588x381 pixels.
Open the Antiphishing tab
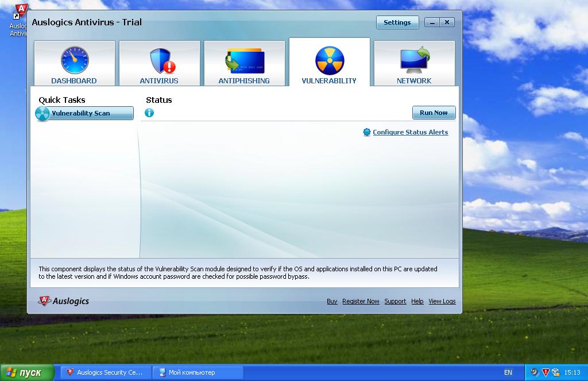pyautogui.click(x=245, y=63)
